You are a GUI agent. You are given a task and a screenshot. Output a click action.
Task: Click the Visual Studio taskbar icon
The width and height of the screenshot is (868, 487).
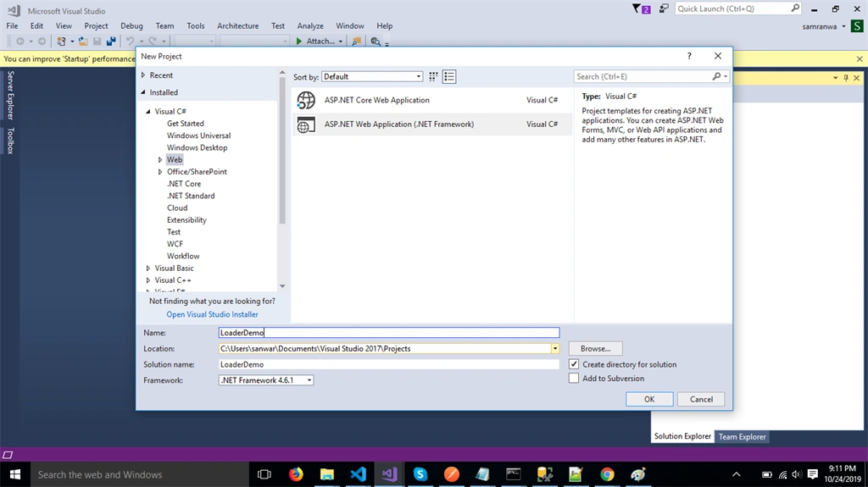pos(389,474)
